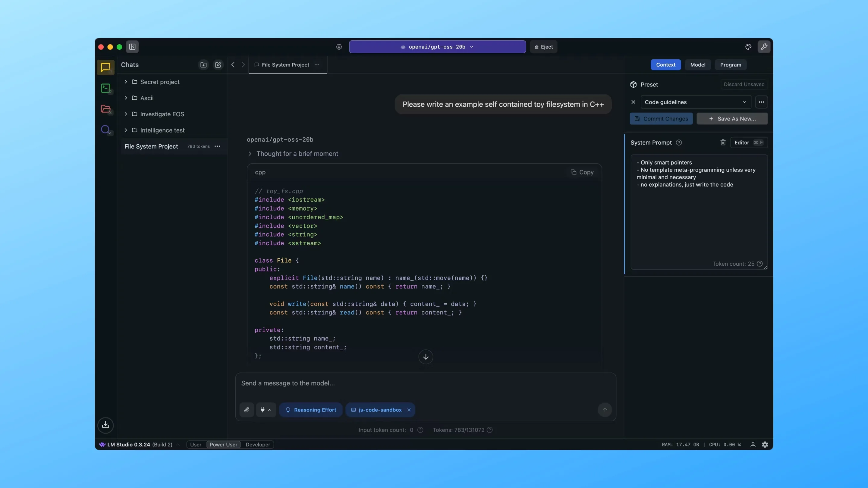Toggle the right settings wrench panel
The height and width of the screenshot is (488, 868).
(x=764, y=47)
